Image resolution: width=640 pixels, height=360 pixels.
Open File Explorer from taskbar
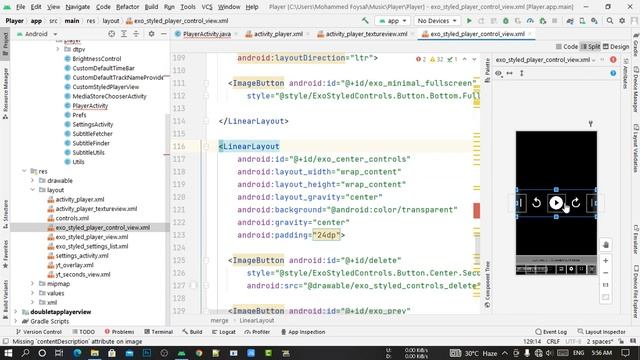pos(95,353)
